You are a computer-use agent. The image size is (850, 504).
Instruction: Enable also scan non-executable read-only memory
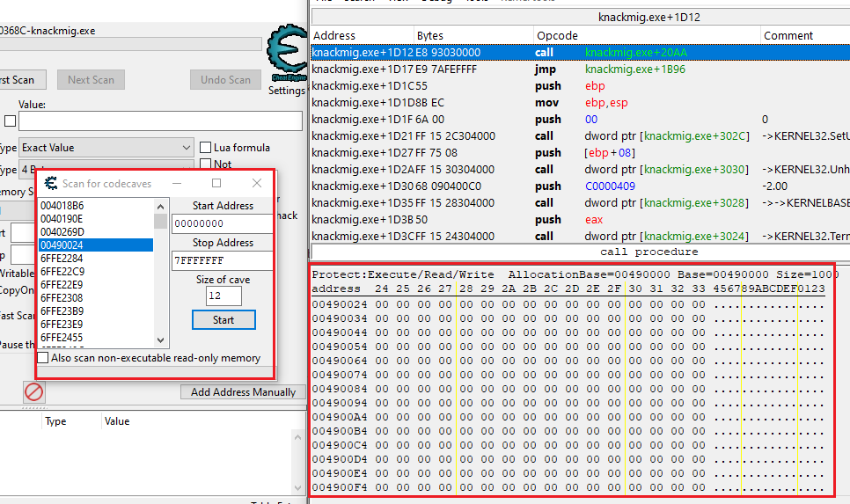point(43,358)
